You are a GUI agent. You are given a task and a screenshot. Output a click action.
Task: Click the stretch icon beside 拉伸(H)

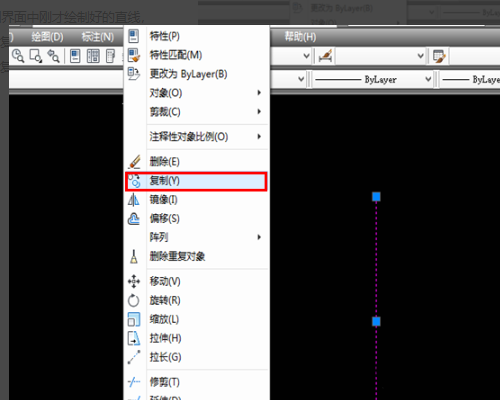click(x=134, y=339)
